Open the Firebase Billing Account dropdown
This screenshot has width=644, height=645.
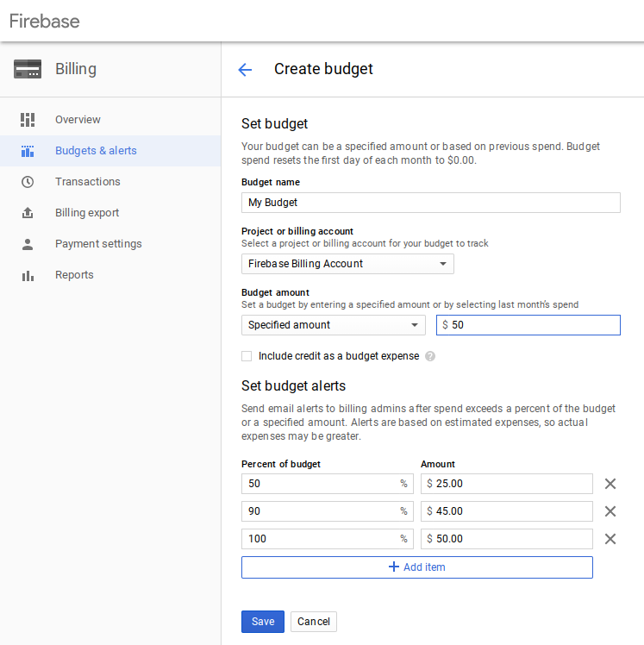pos(347,264)
